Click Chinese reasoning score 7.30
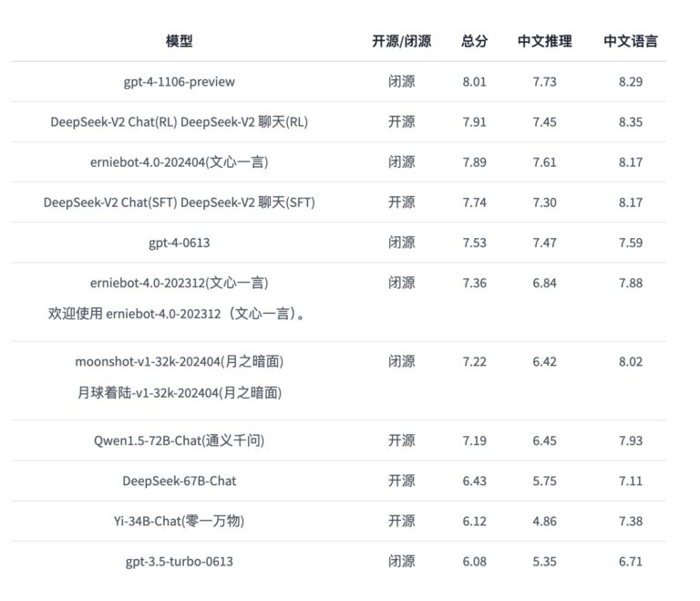The width and height of the screenshot is (700, 601). [x=545, y=202]
